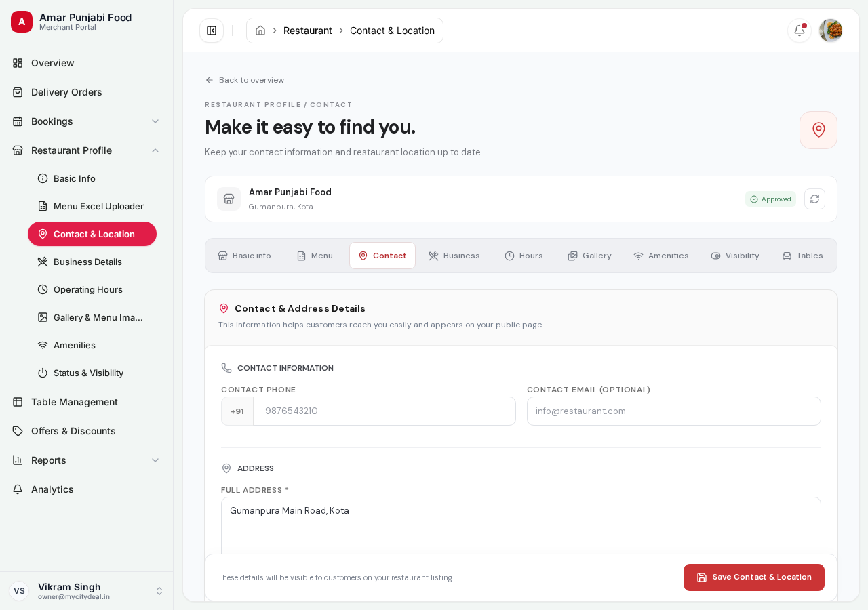Expand the Bookings sidebar section
Screen dimensions: 868x610
point(87,121)
